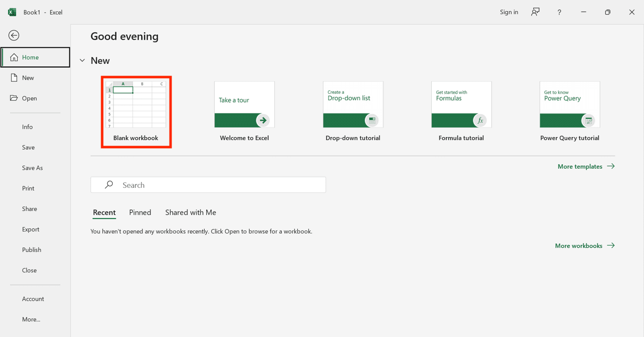Click the feedback person icon in title bar

coord(535,12)
